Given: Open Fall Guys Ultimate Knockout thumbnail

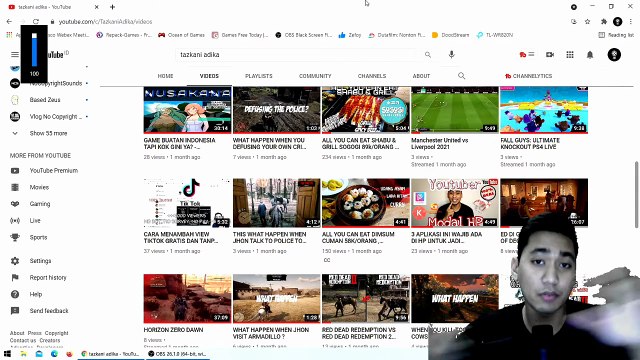Looking at the screenshot, I should [x=544, y=110].
